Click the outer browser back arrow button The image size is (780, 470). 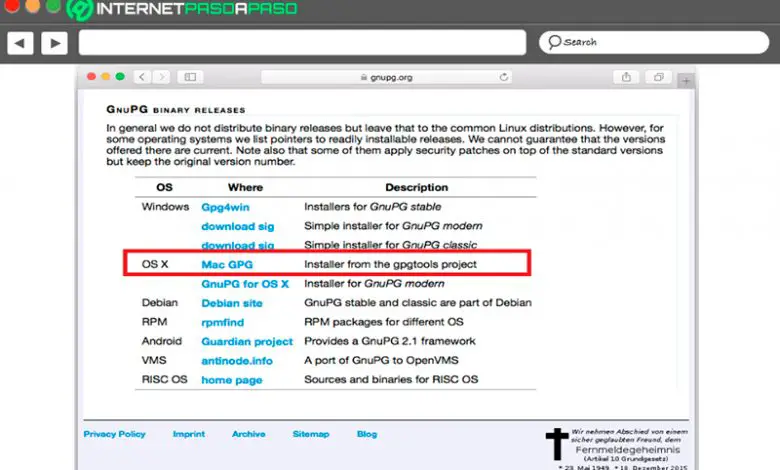tap(20, 43)
